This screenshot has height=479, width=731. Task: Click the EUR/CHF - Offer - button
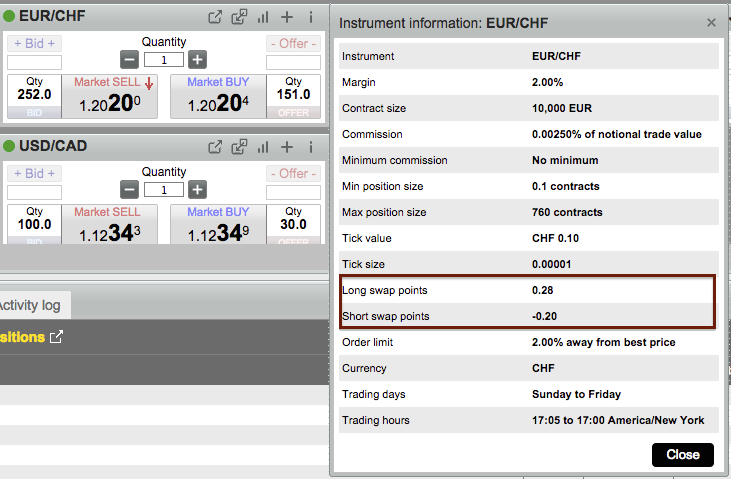click(293, 43)
